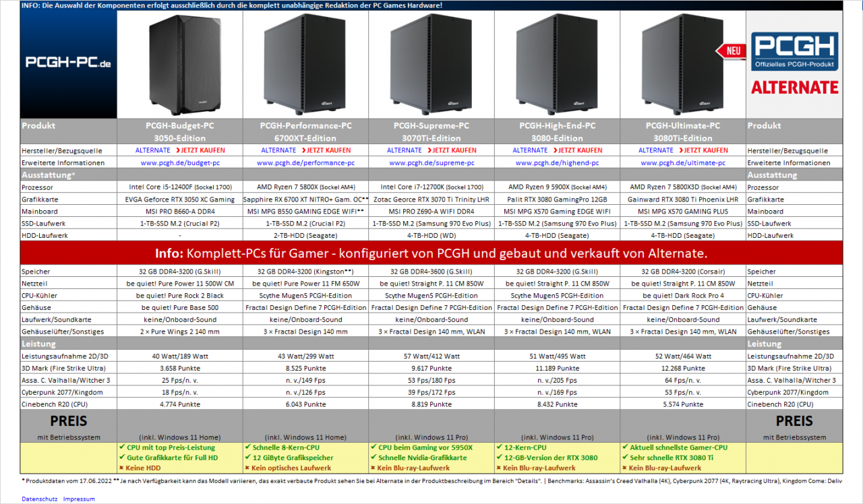The width and height of the screenshot is (863, 504).
Task: Click the Offizielles PCGH-Produkt logo
Action: (795, 53)
